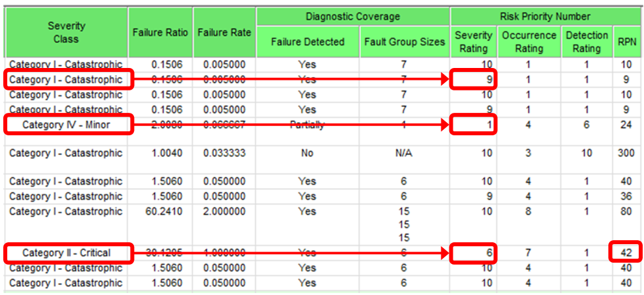Click the Failure Rate column header
The image size is (644, 295).
224,32
